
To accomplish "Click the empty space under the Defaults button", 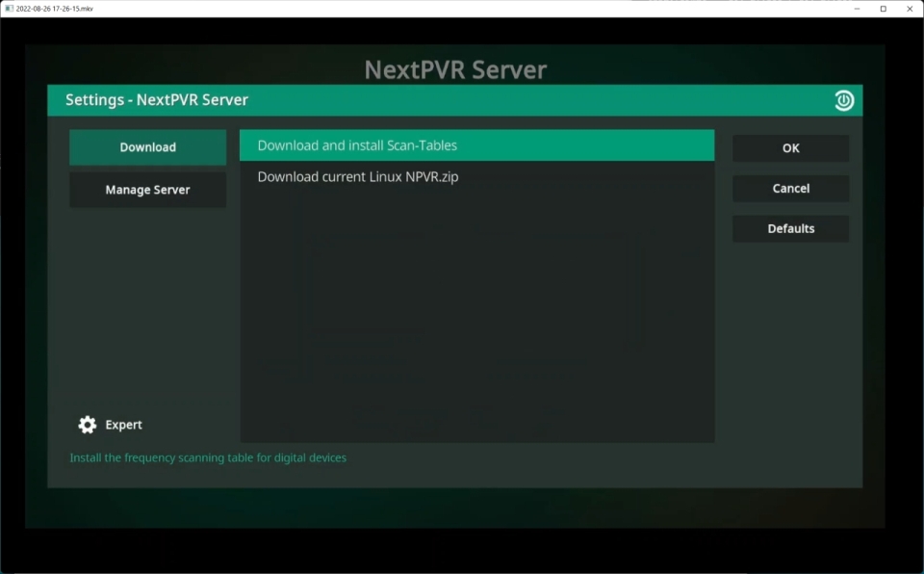I will click(x=790, y=337).
